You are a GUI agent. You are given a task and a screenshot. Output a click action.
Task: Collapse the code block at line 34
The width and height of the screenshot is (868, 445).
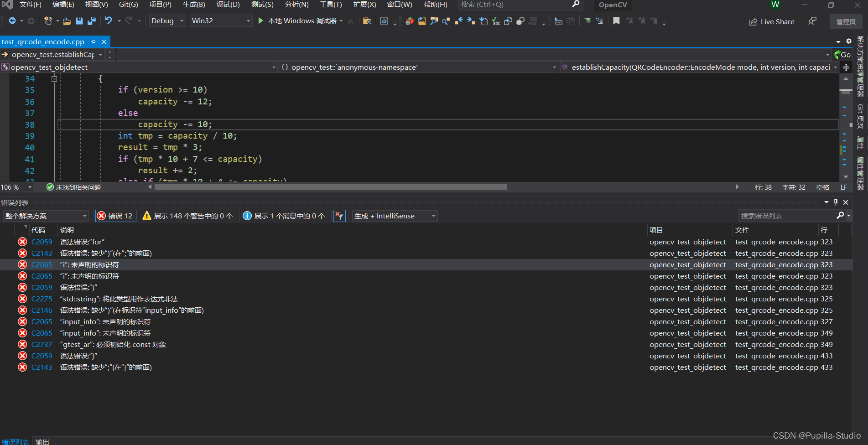54,78
